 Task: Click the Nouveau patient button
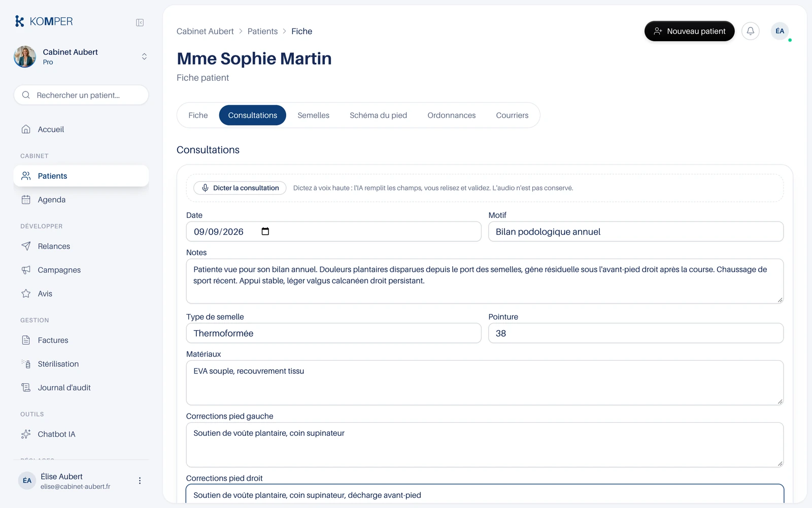(689, 31)
